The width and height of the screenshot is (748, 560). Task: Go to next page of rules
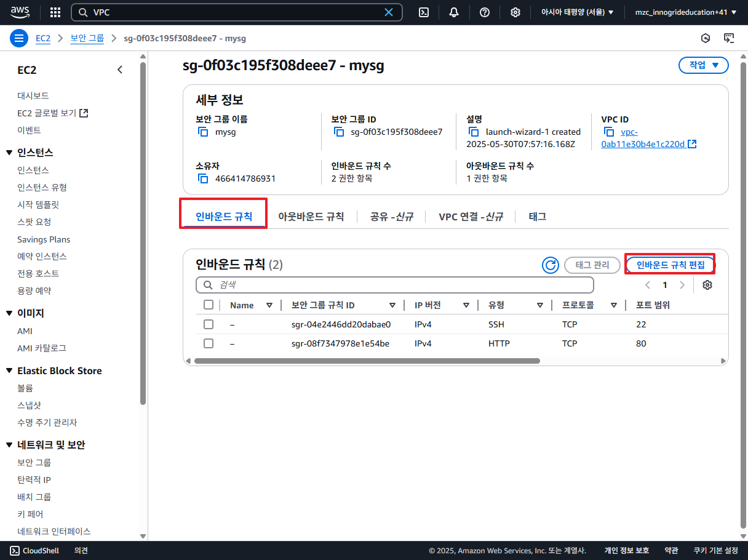click(682, 285)
